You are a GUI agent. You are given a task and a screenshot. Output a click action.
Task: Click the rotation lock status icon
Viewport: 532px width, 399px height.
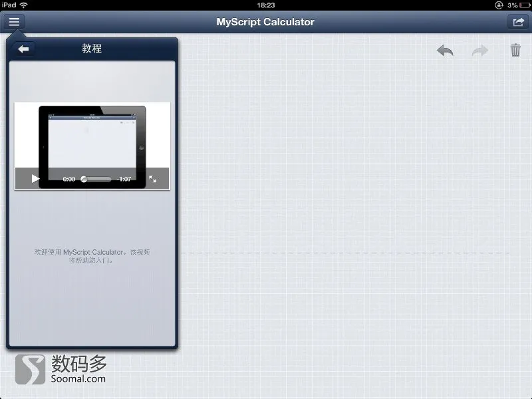coord(499,5)
